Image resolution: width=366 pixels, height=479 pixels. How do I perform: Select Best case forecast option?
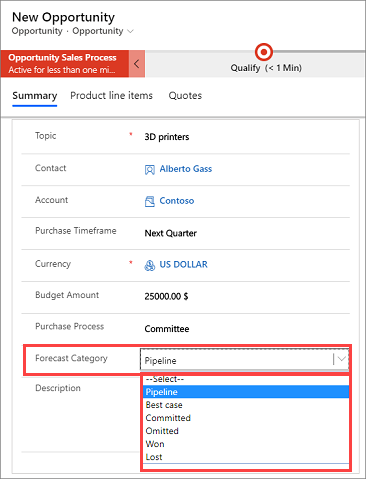click(246, 405)
